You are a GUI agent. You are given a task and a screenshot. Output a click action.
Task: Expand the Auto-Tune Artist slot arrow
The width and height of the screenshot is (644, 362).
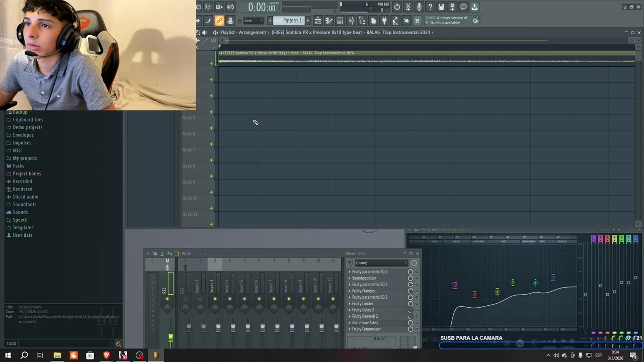350,323
